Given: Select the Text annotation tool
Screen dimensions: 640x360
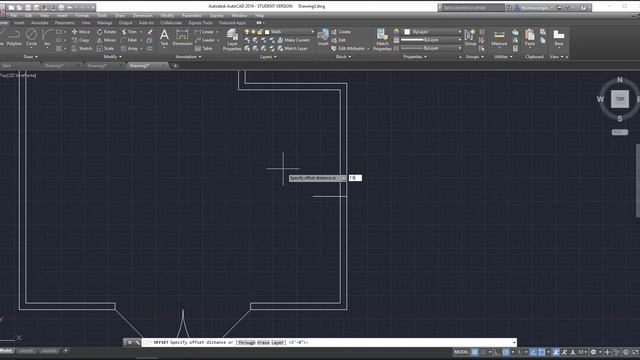Looking at the screenshot, I should pos(164,38).
